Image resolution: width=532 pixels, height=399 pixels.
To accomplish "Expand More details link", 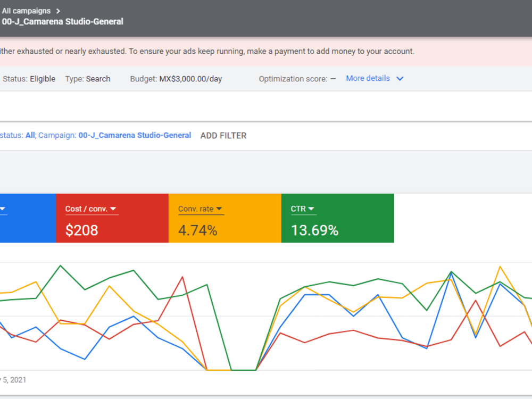I will tap(368, 78).
